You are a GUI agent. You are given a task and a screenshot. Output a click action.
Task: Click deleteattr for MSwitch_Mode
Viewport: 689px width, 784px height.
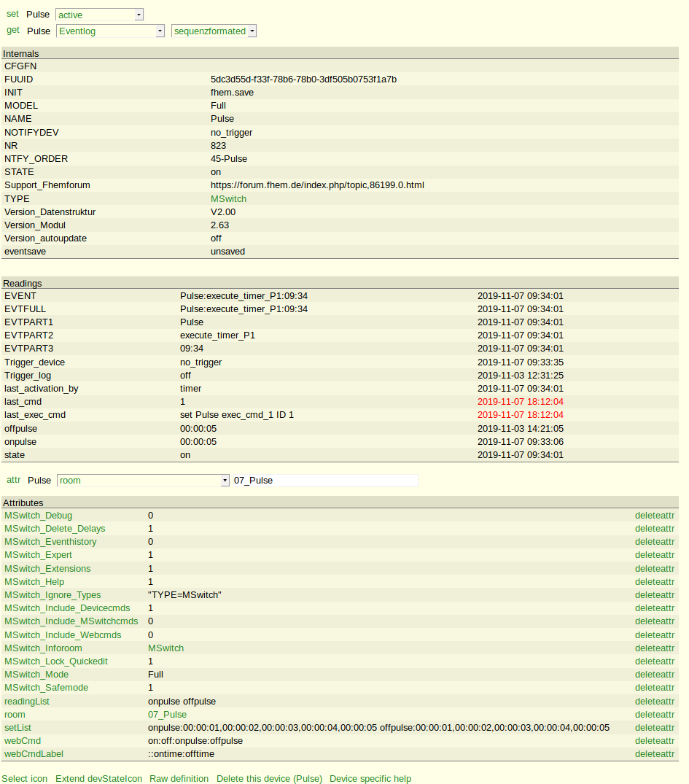click(655, 675)
